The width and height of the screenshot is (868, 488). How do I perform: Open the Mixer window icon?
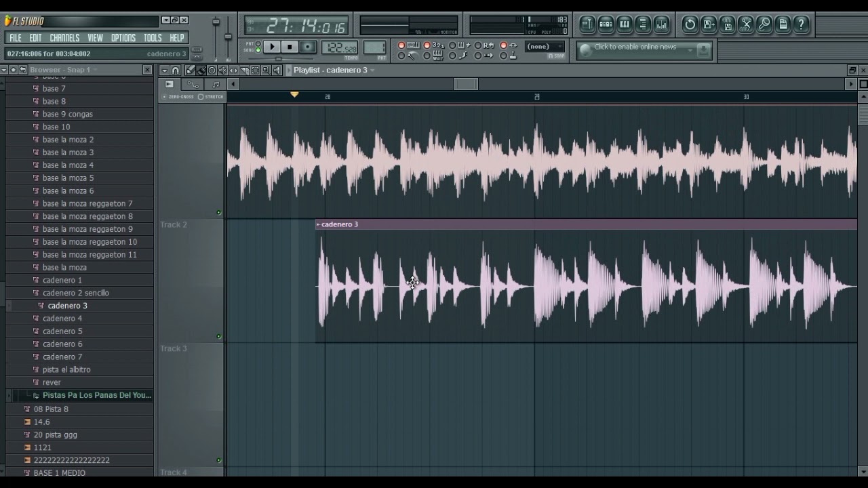[x=661, y=24]
